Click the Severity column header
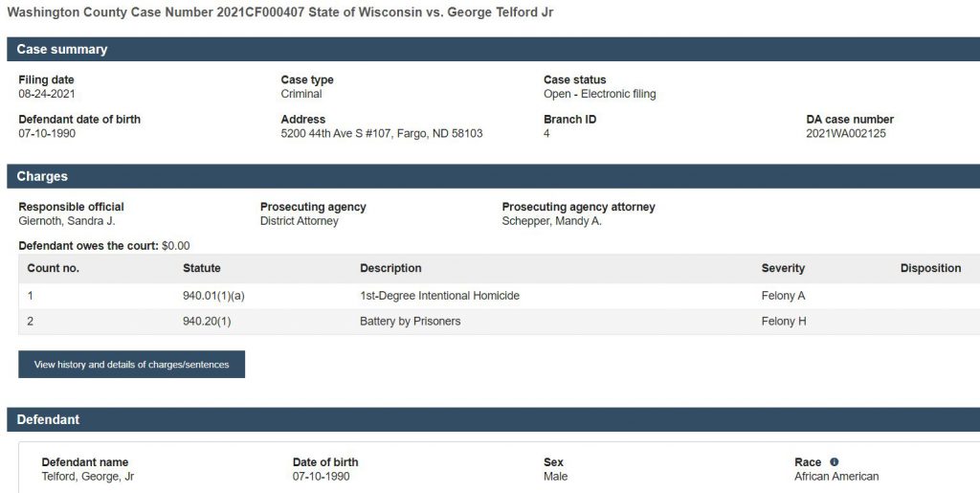The image size is (980, 493). coord(783,268)
